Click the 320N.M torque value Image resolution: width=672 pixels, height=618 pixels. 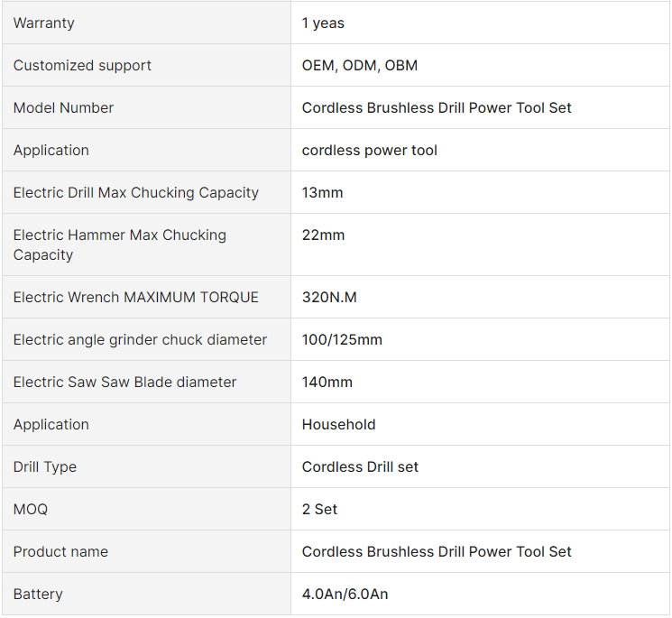click(329, 298)
